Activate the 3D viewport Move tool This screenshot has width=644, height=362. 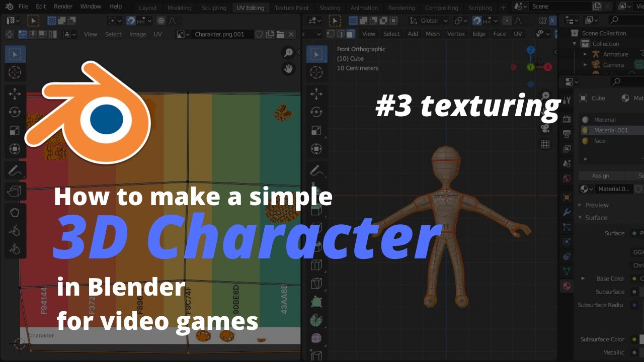click(x=316, y=94)
